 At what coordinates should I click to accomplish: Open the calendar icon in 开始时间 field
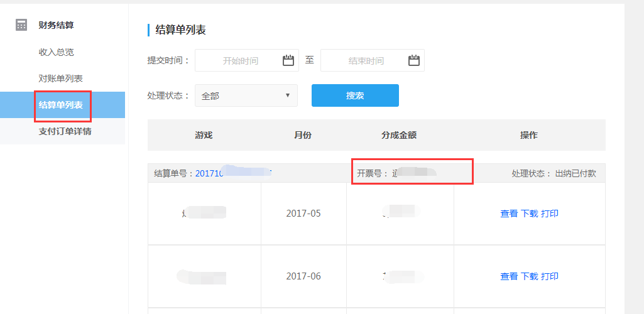[288, 60]
